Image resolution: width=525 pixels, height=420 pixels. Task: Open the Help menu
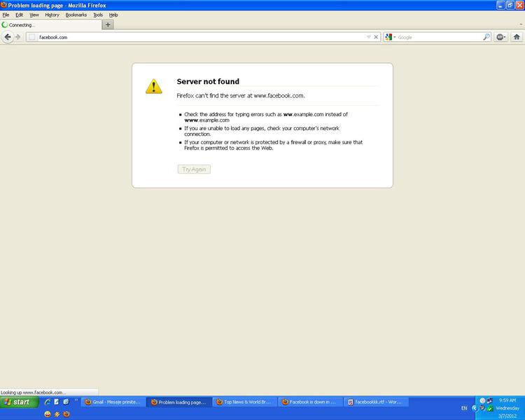click(113, 15)
